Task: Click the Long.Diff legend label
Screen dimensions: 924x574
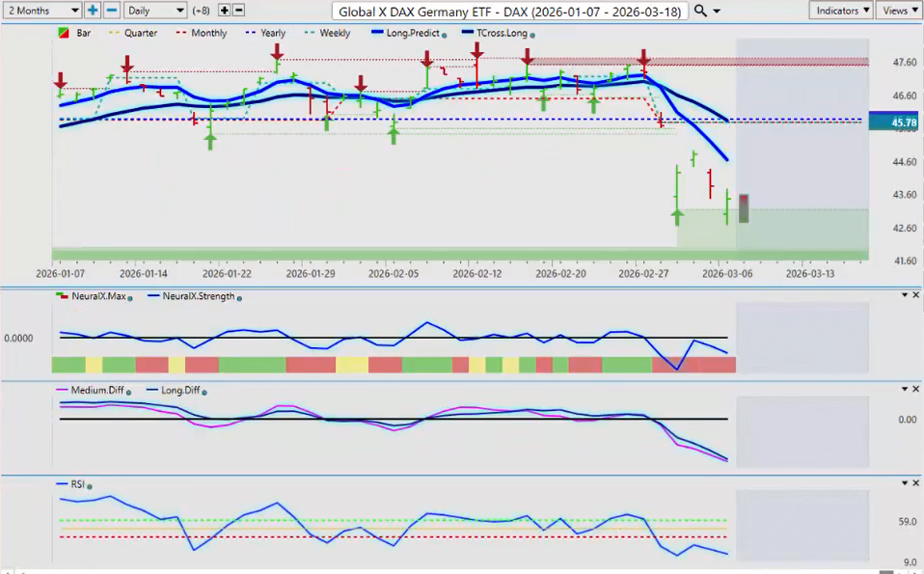Action: click(x=180, y=390)
